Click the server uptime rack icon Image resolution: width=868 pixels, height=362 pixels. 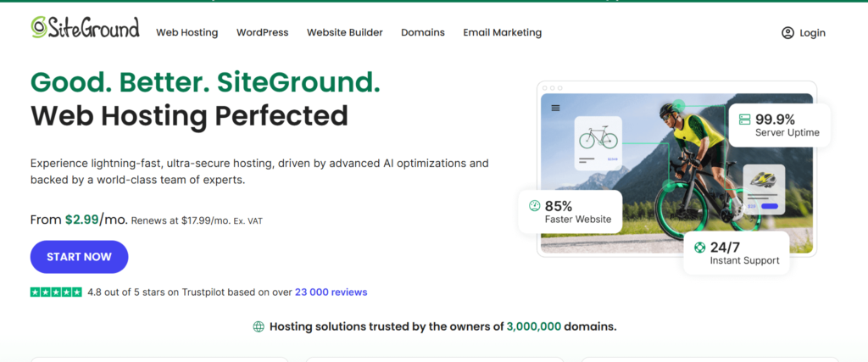[744, 119]
